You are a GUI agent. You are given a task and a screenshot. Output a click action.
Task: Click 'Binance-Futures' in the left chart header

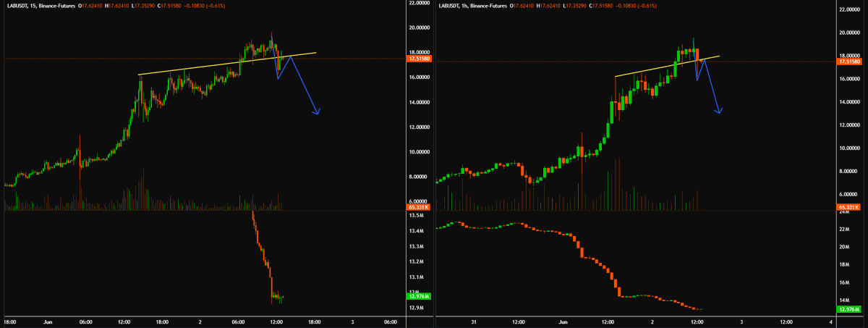58,5
